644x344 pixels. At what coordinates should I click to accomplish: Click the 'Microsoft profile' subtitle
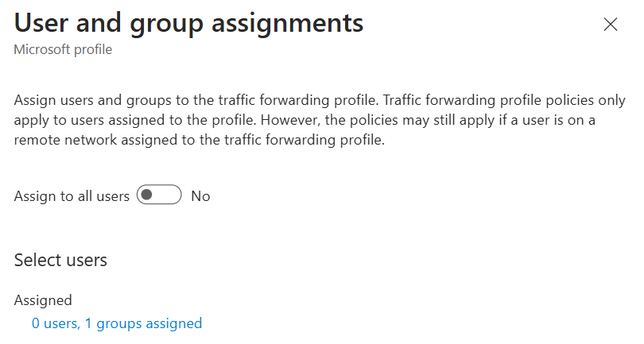[63, 49]
